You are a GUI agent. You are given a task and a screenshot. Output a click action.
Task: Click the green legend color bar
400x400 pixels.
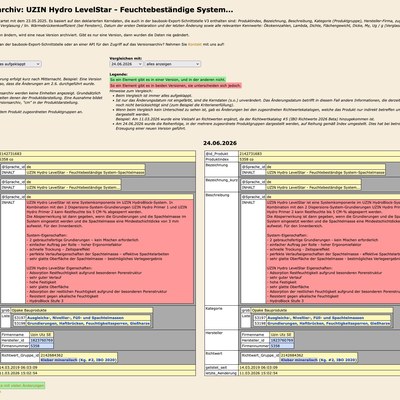pos(168,80)
